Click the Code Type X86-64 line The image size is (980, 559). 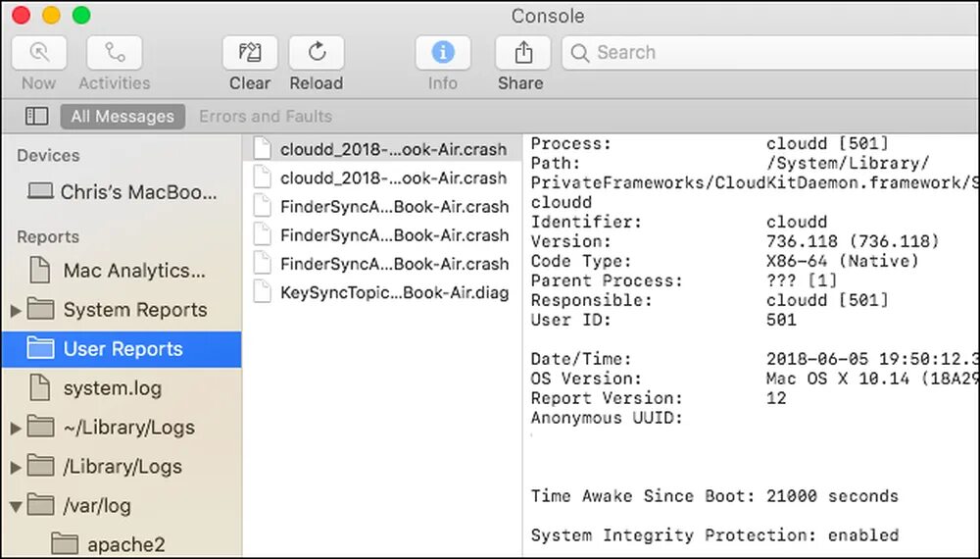[724, 261]
